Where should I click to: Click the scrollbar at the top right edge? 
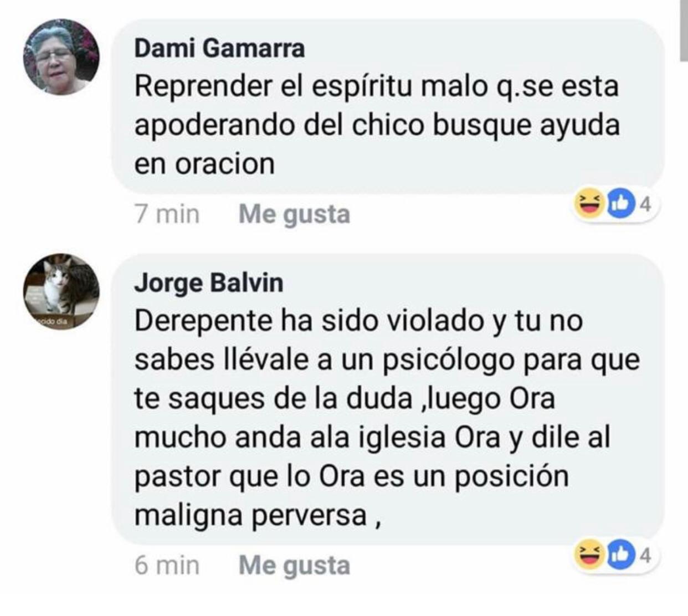pyautogui.click(x=684, y=30)
